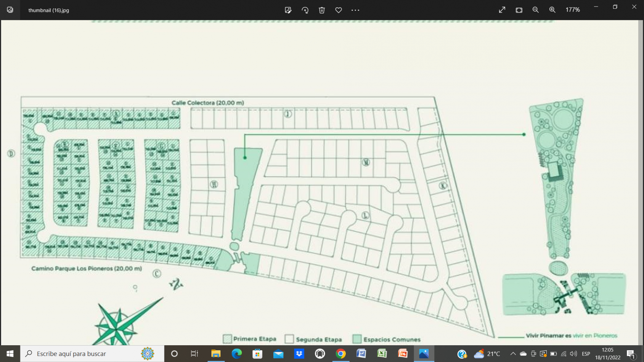
Task: Open Windows Start menu
Action: 10,354
